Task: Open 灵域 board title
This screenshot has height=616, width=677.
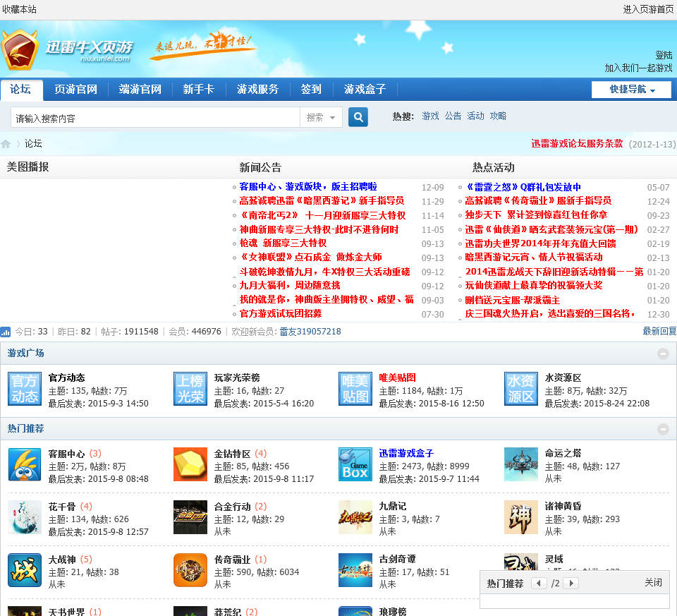Action: pos(554,559)
